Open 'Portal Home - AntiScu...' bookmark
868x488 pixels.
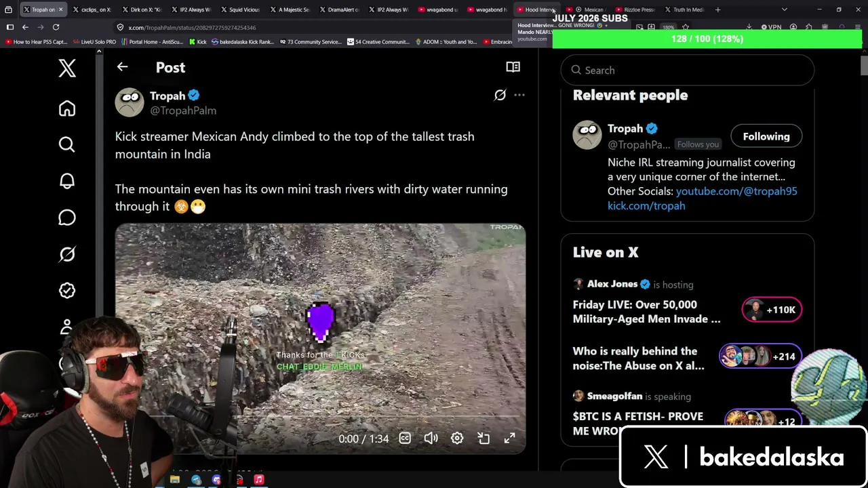click(x=152, y=41)
